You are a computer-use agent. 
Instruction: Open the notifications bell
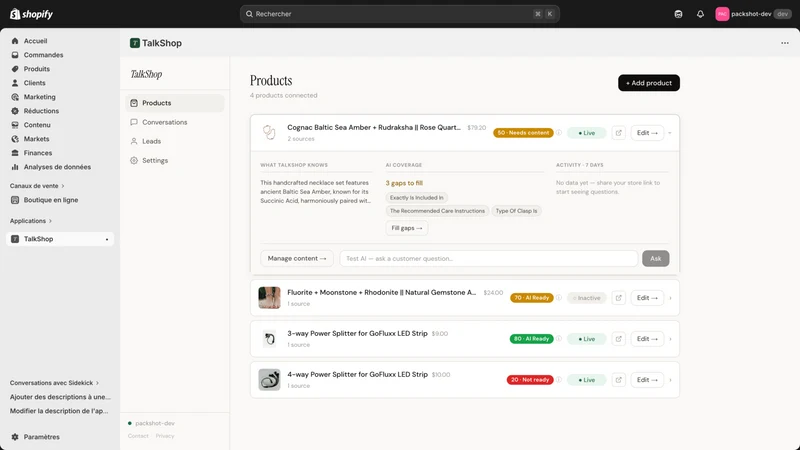click(700, 14)
